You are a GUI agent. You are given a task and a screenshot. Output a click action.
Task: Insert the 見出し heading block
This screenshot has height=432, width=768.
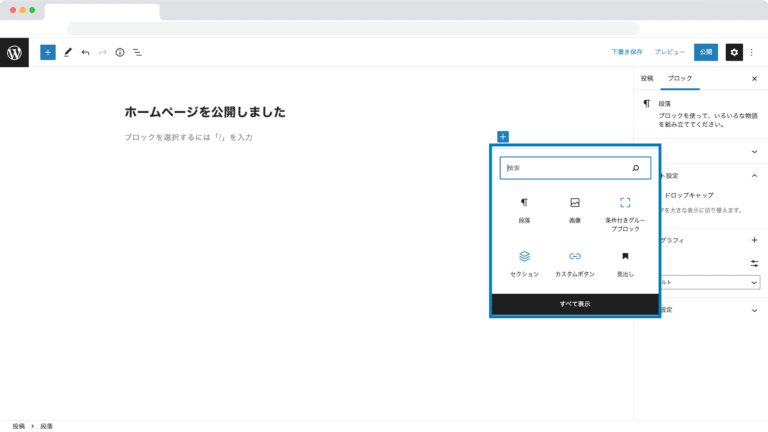pos(625,263)
